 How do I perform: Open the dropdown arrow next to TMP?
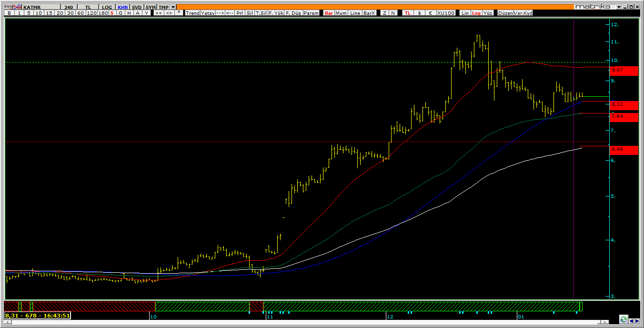(x=173, y=7)
